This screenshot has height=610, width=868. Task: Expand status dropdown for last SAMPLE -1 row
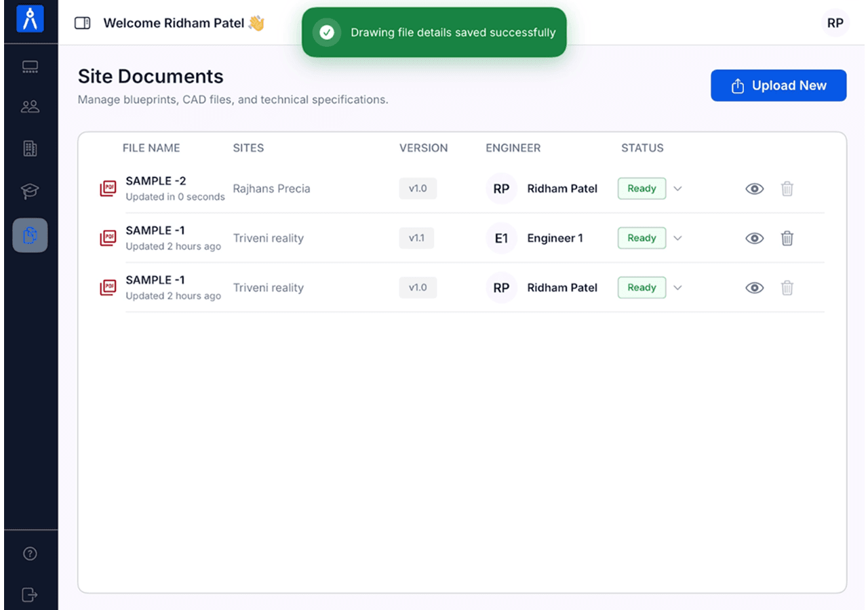click(x=677, y=287)
